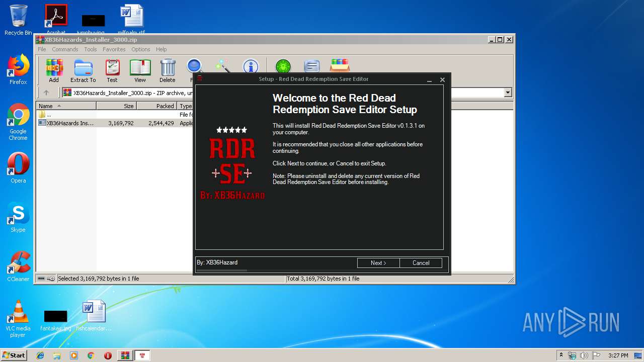Sort by Name column header

click(x=66, y=106)
